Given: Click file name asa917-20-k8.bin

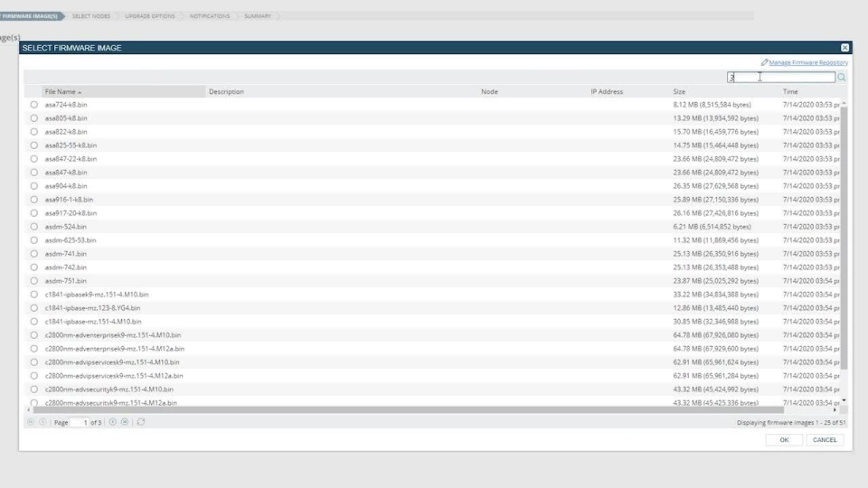Looking at the screenshot, I should pos(71,213).
